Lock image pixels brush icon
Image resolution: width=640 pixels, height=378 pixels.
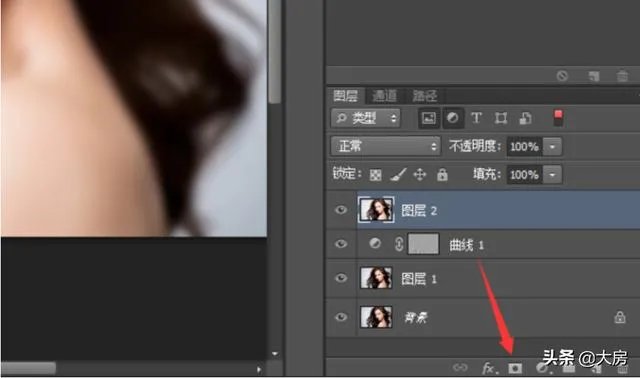pyautogui.click(x=398, y=175)
